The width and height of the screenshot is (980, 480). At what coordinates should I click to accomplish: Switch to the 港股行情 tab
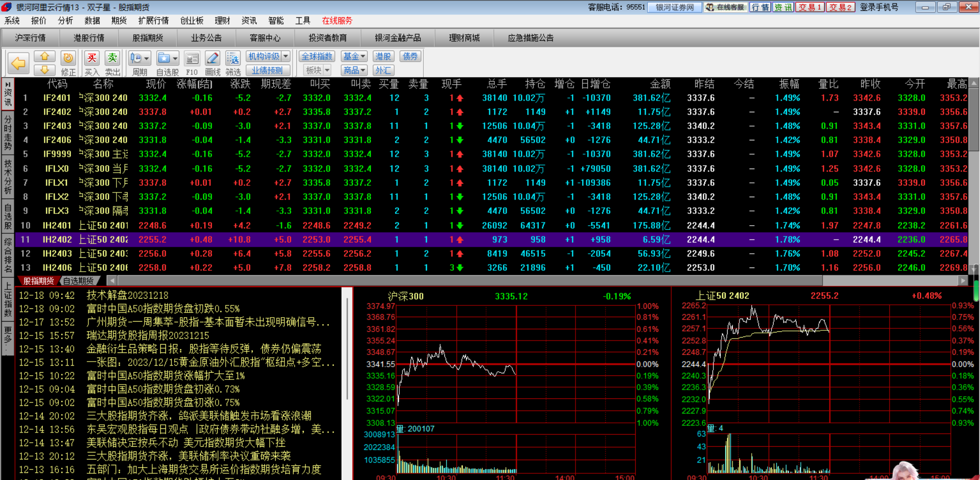[x=89, y=38]
